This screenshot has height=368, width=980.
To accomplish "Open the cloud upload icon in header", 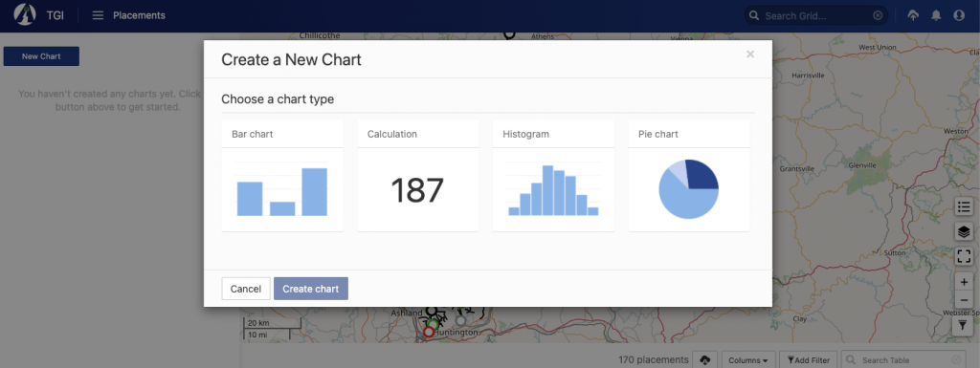I will coord(913,15).
